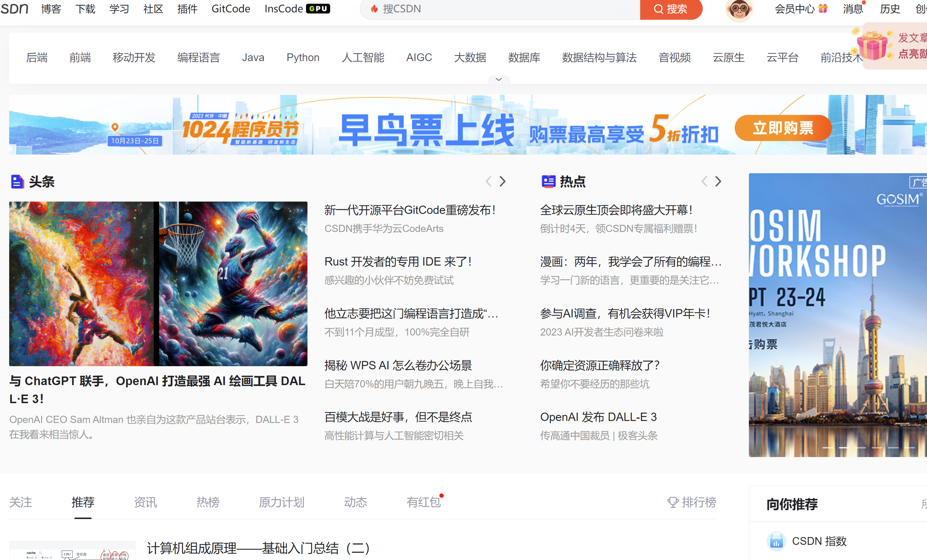Image resolution: width=927 pixels, height=560 pixels.
Task: Go to previous 热点 page arrow
Action: tap(704, 182)
